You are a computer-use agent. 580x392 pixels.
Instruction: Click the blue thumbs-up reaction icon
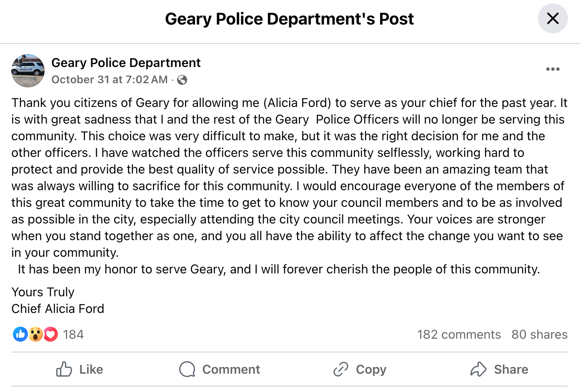pos(20,334)
